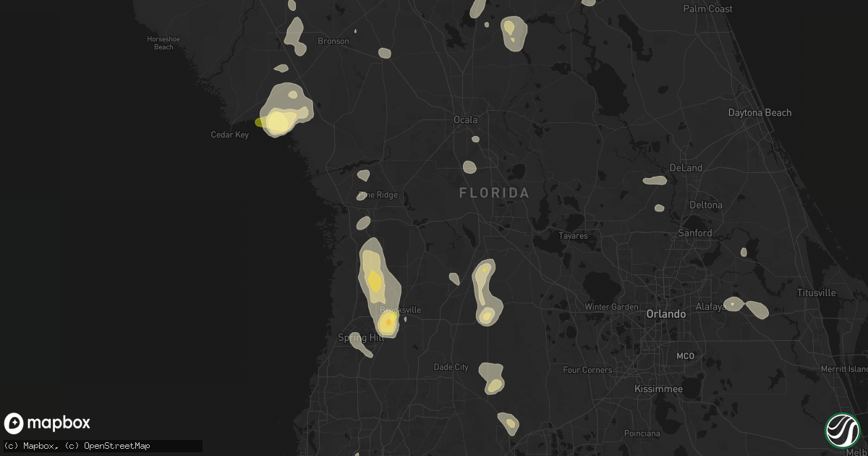Click the MCO airport label
The height and width of the screenshot is (456, 868).
point(684,356)
